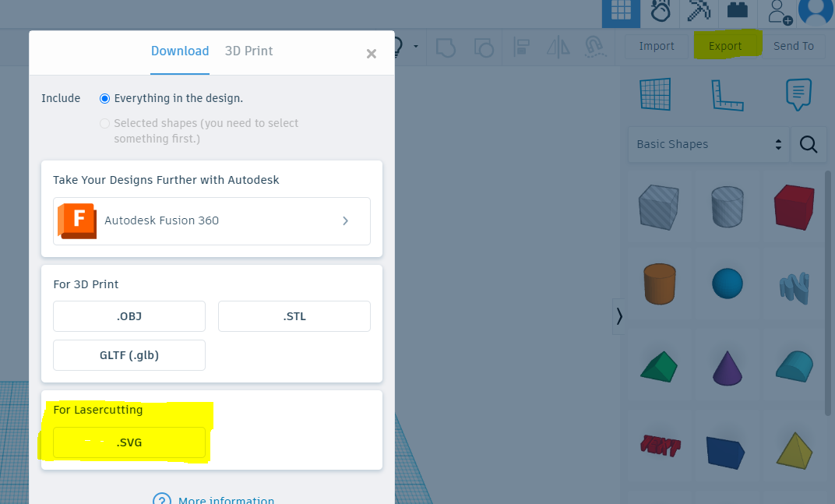Image resolution: width=835 pixels, height=504 pixels.
Task: Select the red box shape thumbnail
Action: 794,206
